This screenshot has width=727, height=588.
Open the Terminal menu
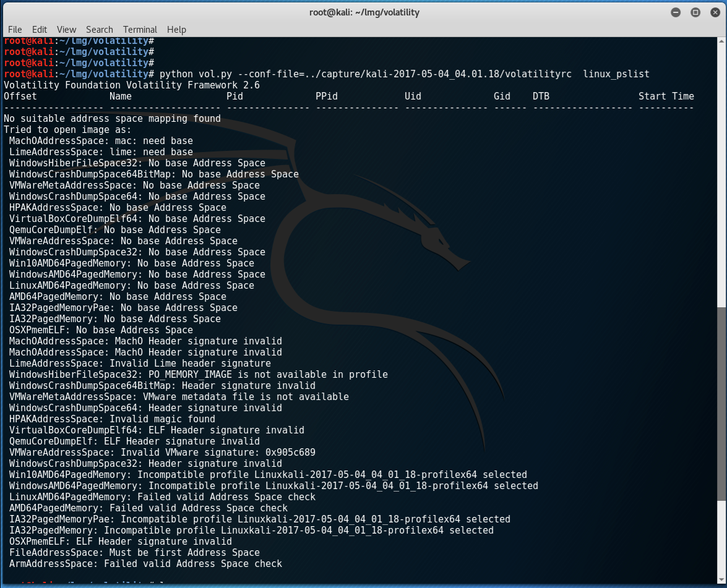coord(140,30)
